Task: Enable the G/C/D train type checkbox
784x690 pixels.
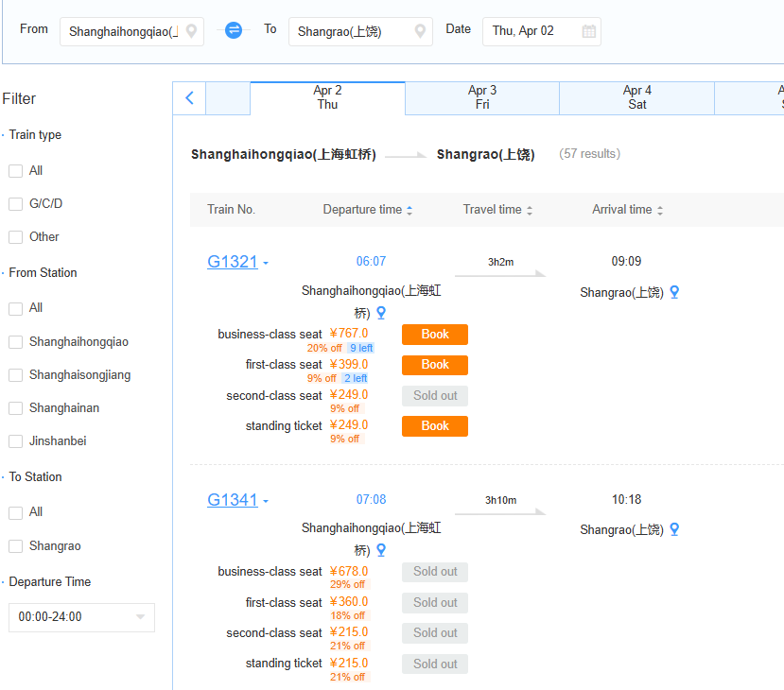Action: tap(15, 203)
